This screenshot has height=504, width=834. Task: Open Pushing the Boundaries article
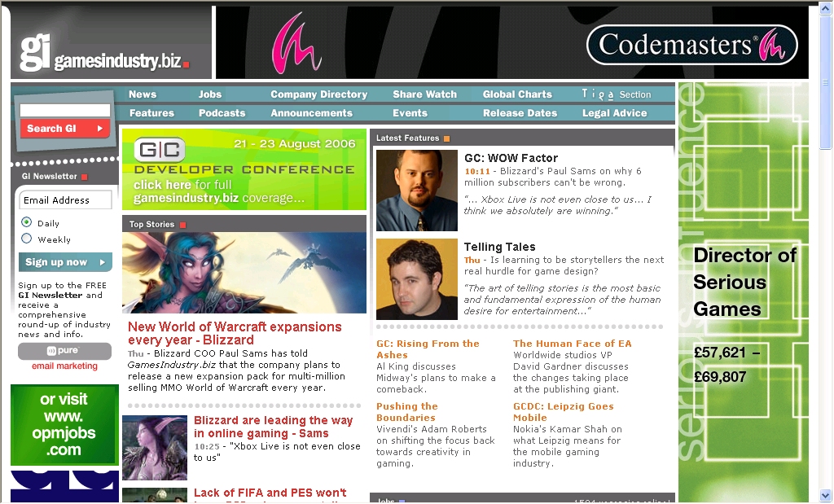[406, 412]
